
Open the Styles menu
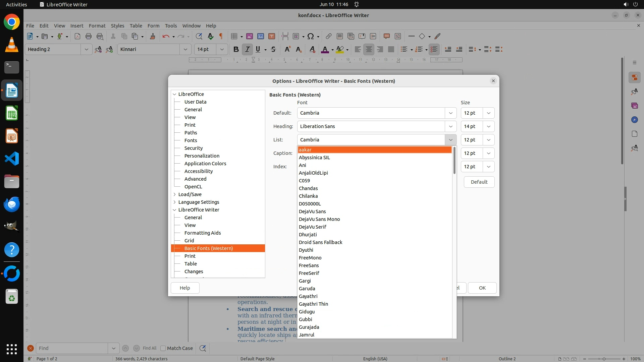[x=117, y=25]
